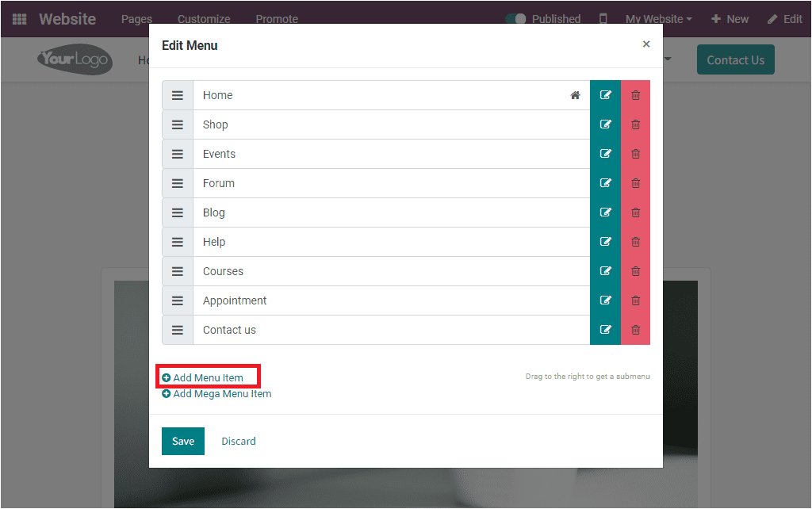Open the Promote menu
Image resolution: width=812 pixels, height=509 pixels.
click(x=277, y=18)
